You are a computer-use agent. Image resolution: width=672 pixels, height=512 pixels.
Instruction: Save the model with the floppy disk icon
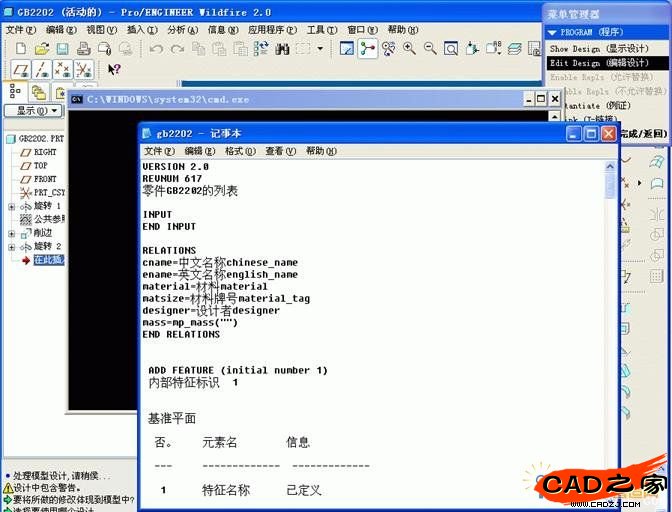point(63,48)
